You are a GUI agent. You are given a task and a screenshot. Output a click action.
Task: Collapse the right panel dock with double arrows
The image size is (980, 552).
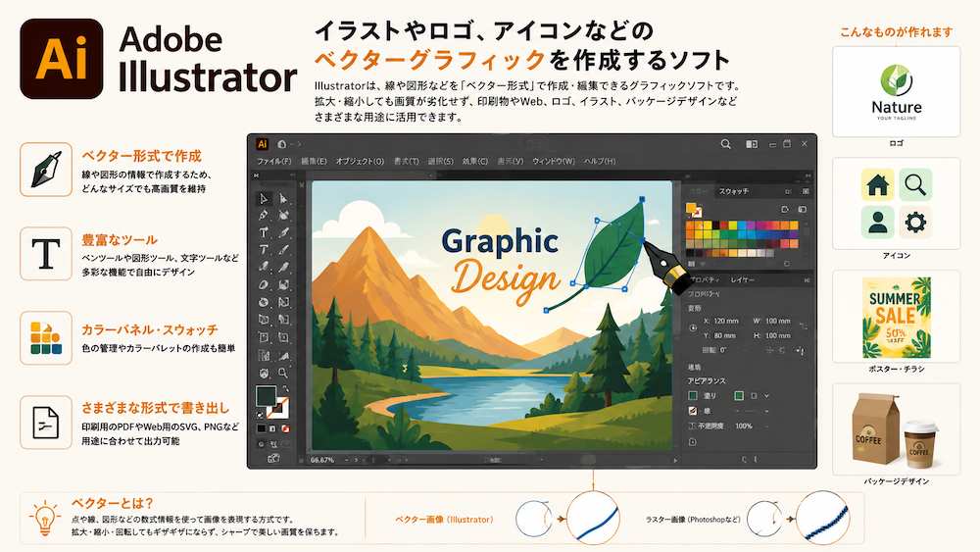point(808,176)
